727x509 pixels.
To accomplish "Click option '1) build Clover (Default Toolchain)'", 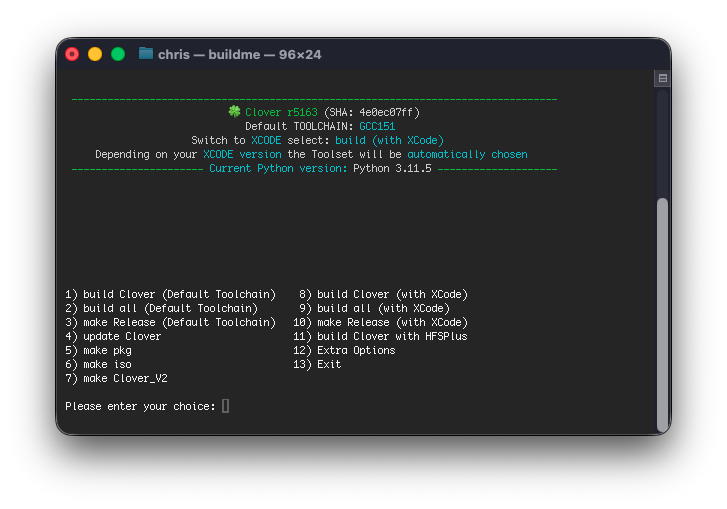I will point(171,294).
